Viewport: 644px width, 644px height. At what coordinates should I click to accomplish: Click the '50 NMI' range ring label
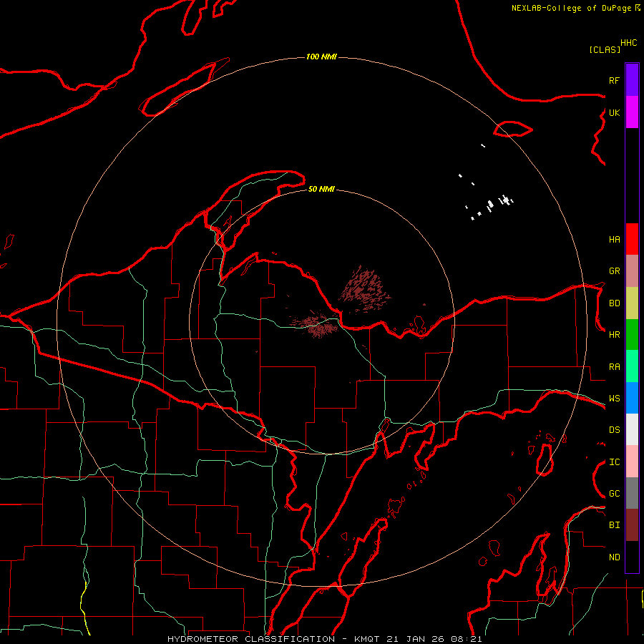coord(321,190)
